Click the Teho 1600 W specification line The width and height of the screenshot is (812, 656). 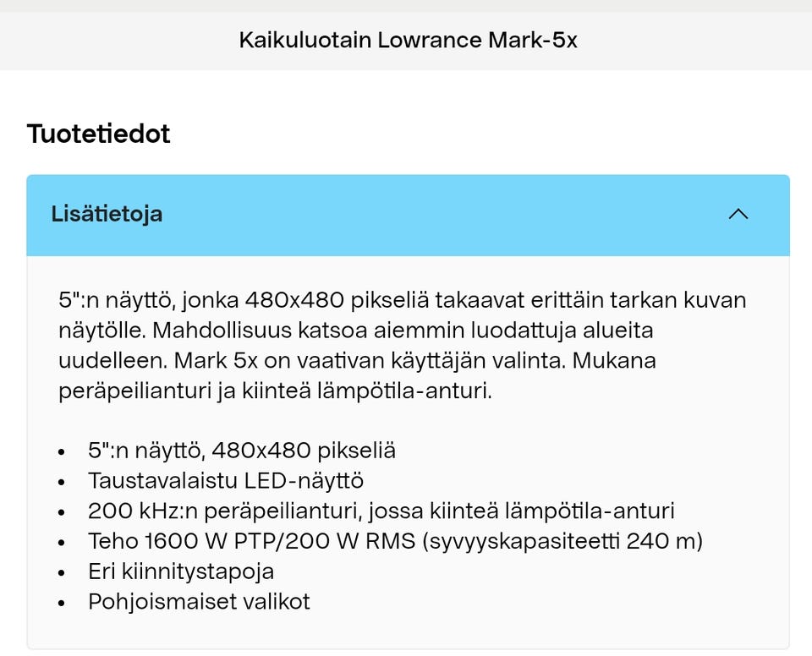(396, 541)
